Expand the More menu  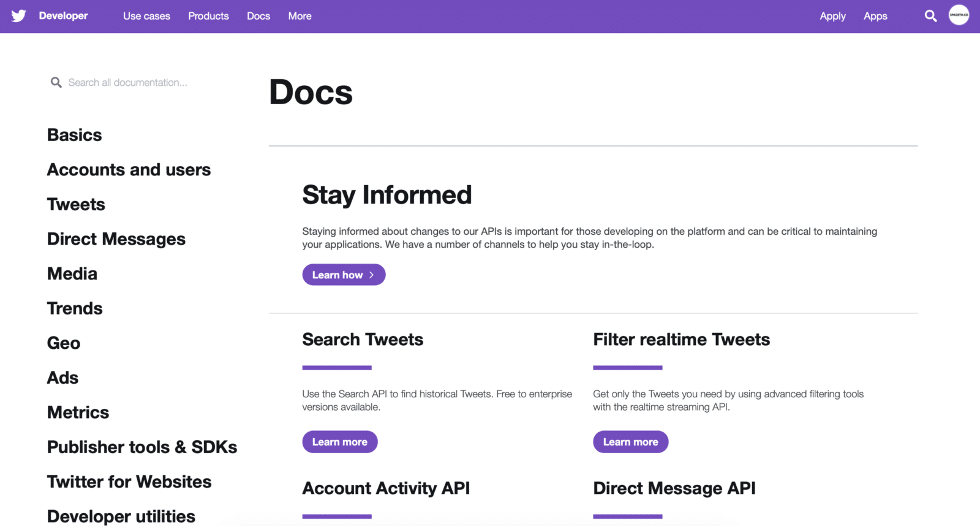[300, 16]
